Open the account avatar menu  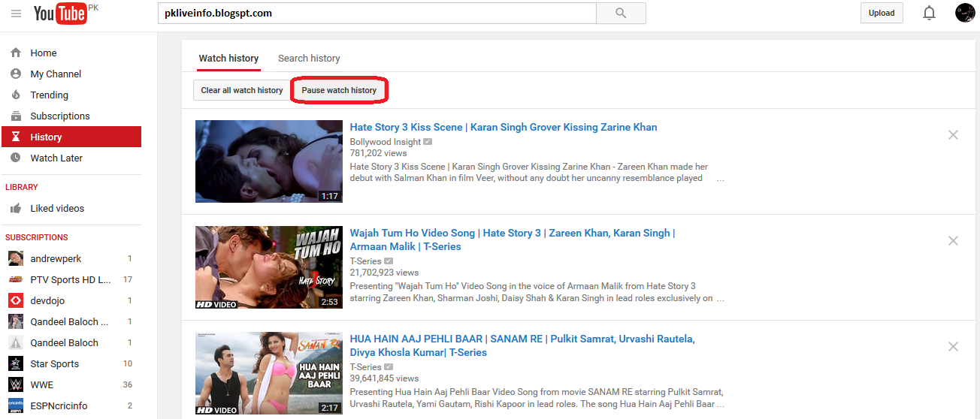click(965, 13)
